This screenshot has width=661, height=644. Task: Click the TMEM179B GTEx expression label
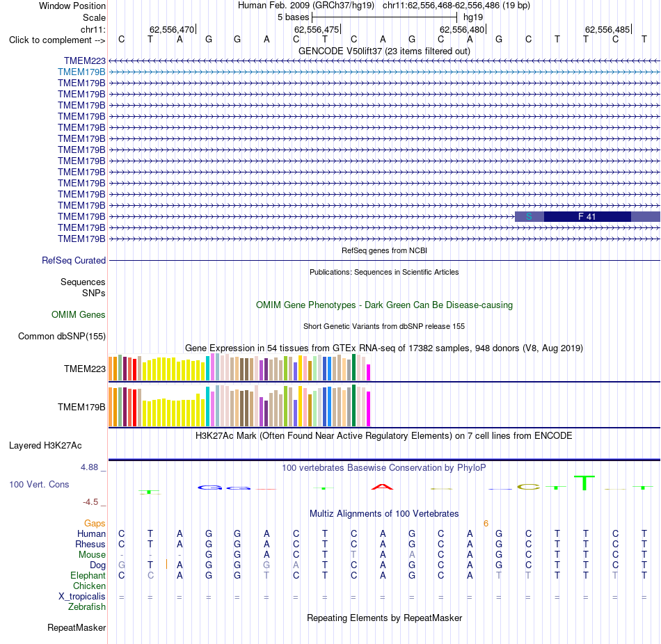pyautogui.click(x=81, y=407)
